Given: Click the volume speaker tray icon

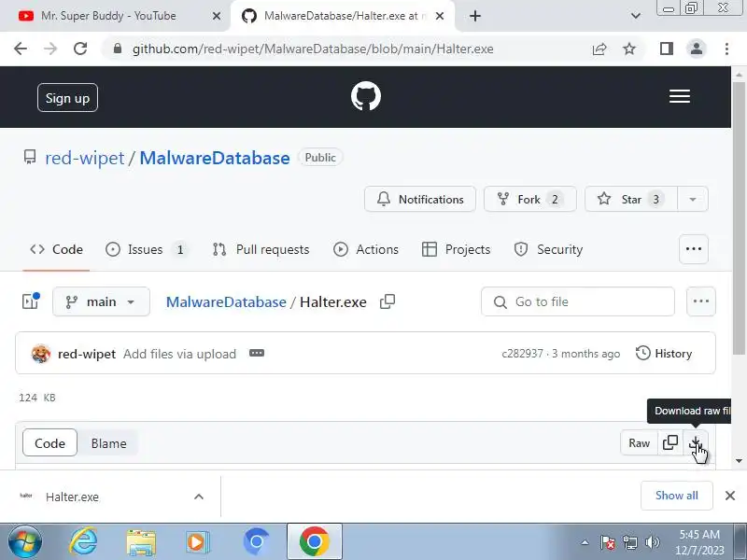Looking at the screenshot, I should pyautogui.click(x=652, y=542).
